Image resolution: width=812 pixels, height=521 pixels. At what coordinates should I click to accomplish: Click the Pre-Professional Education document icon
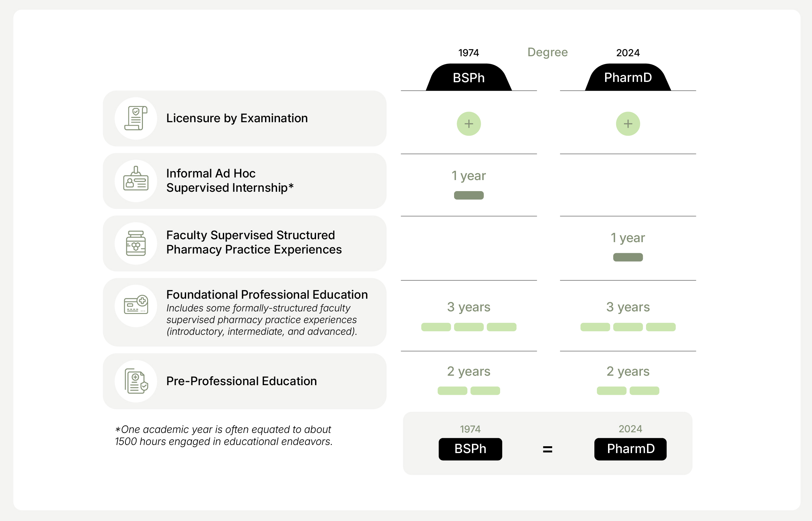135,381
